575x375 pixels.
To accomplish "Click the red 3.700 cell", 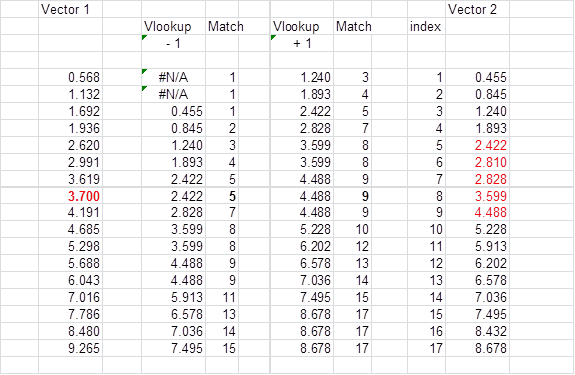I will point(70,196).
